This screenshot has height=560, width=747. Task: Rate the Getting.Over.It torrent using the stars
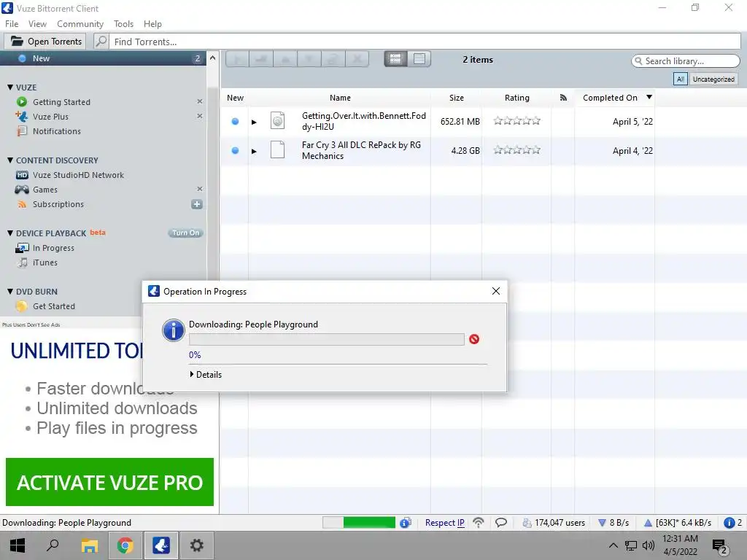click(x=517, y=121)
